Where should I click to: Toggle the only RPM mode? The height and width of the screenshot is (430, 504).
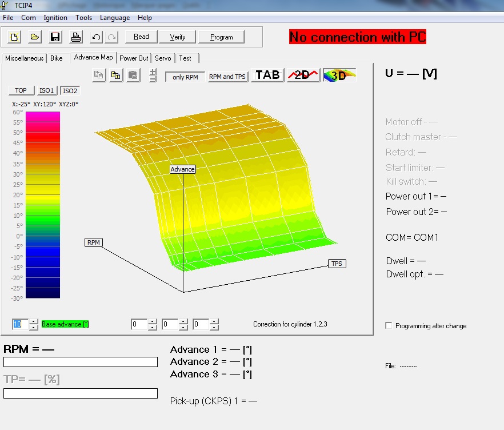click(185, 77)
